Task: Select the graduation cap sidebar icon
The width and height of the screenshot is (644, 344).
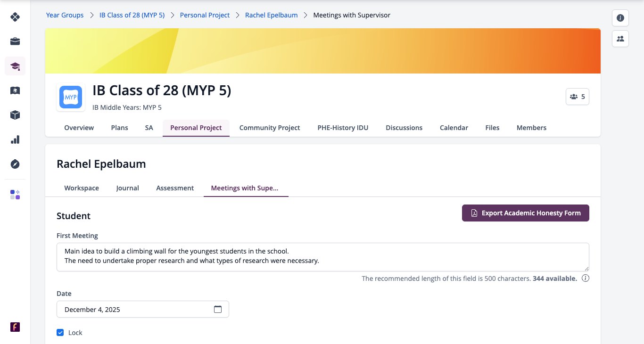Action: pos(15,66)
